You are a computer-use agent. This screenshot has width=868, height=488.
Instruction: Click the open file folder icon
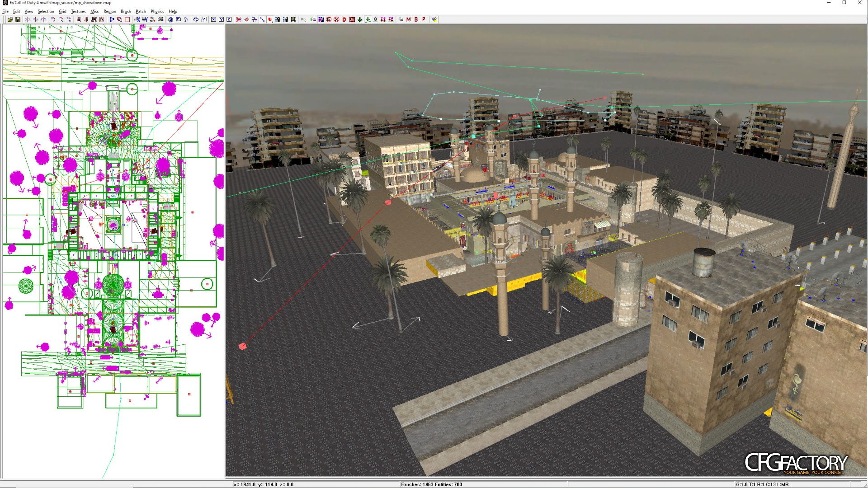coord(10,19)
